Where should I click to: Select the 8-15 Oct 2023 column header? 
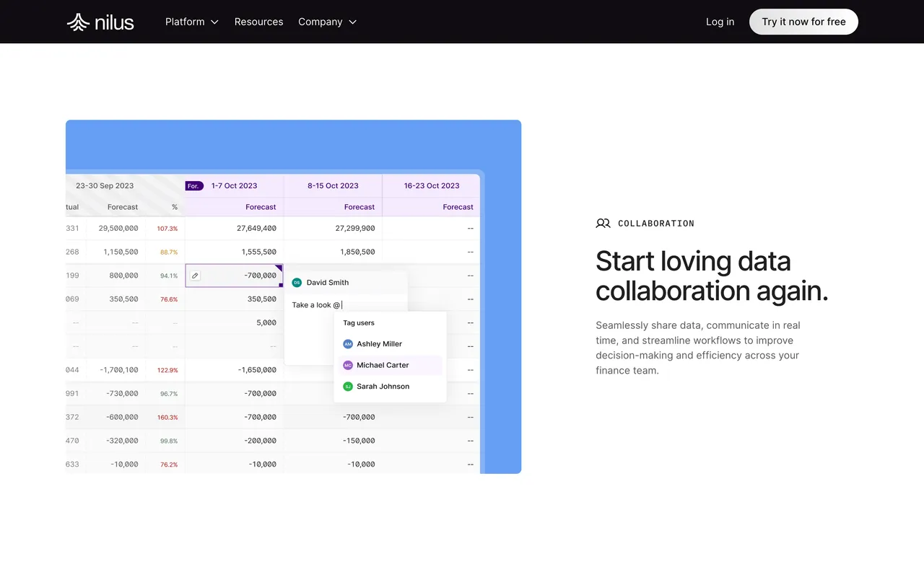(333, 185)
